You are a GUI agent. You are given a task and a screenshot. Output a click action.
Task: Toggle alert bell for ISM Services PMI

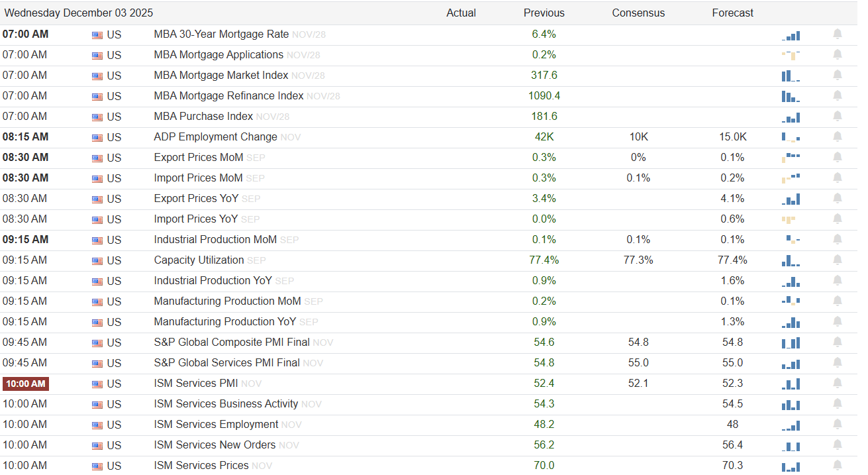click(838, 384)
